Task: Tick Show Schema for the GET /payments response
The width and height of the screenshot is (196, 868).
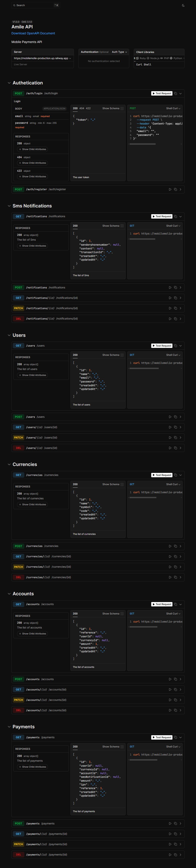Action: coord(122,747)
